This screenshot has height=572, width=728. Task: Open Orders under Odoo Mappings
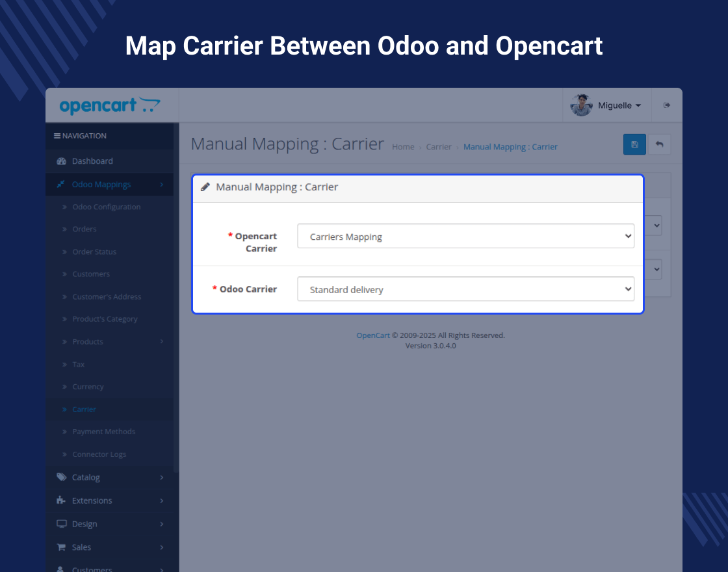click(84, 229)
